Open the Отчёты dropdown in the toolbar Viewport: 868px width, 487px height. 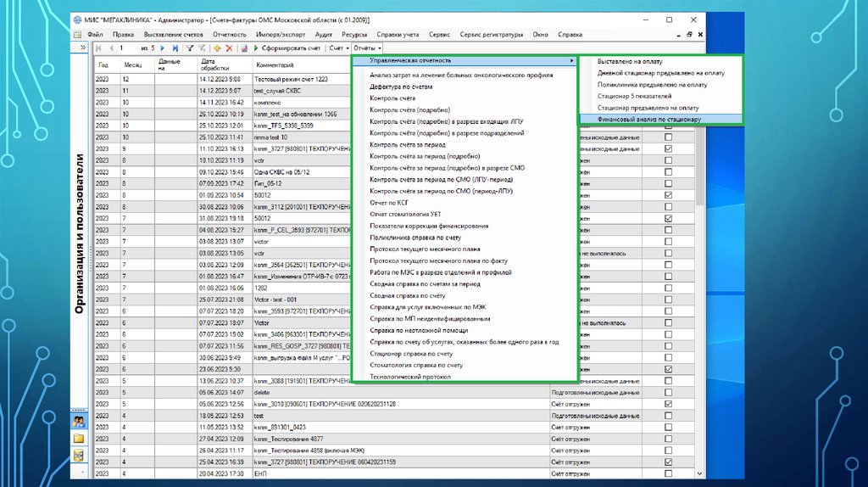[x=367, y=48]
